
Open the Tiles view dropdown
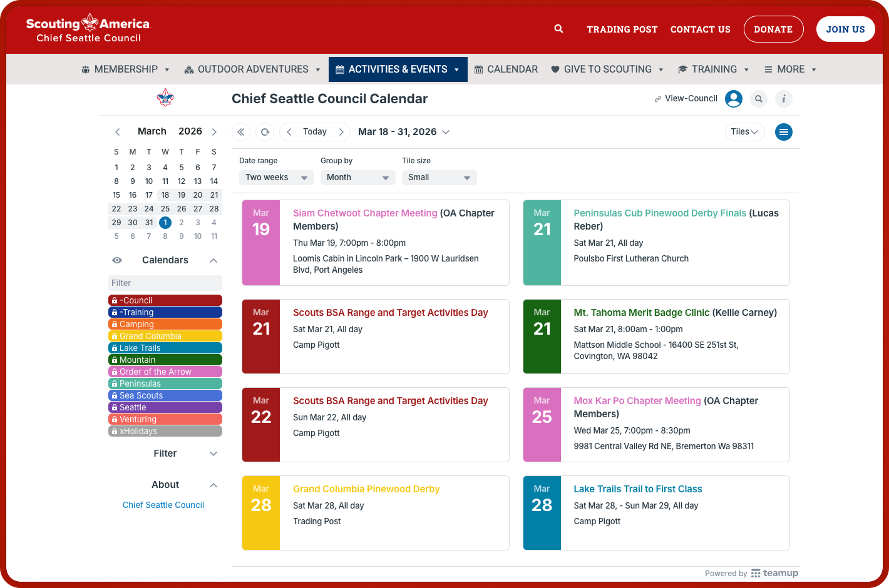(x=744, y=132)
